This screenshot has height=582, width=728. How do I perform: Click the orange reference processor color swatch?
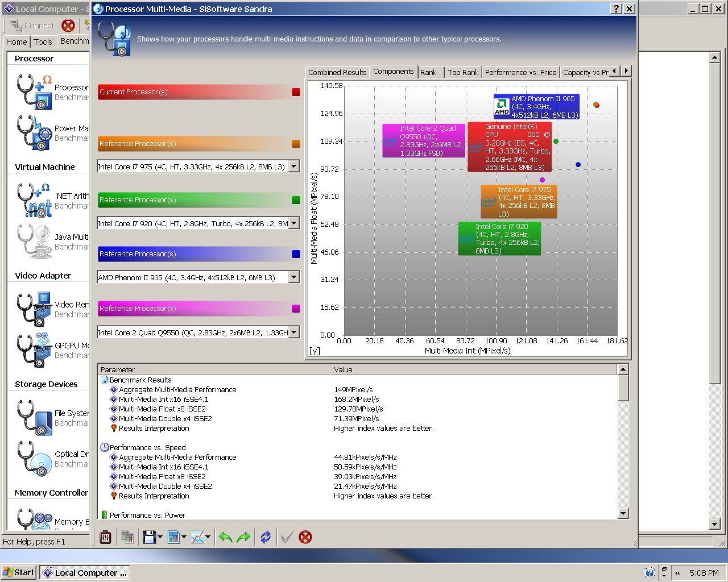point(296,144)
